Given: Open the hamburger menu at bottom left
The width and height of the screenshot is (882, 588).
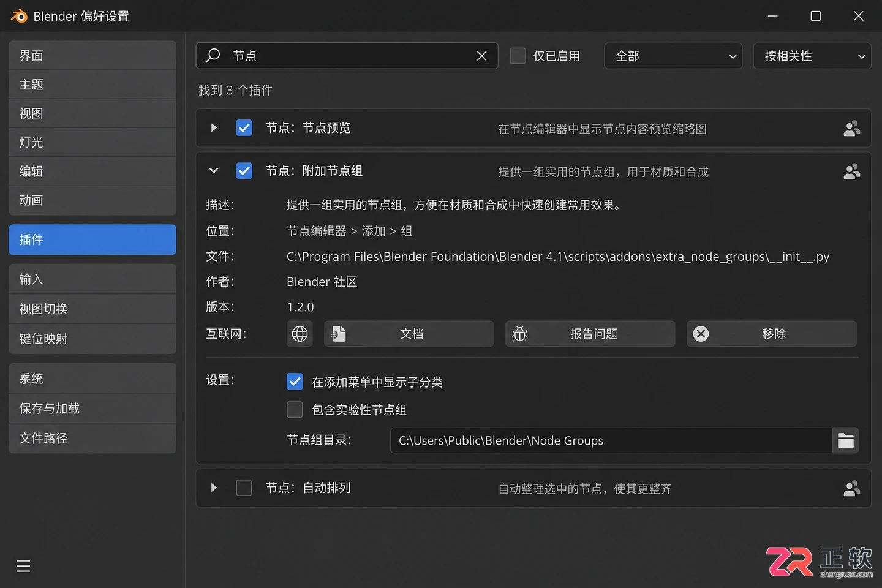Looking at the screenshot, I should [x=23, y=566].
